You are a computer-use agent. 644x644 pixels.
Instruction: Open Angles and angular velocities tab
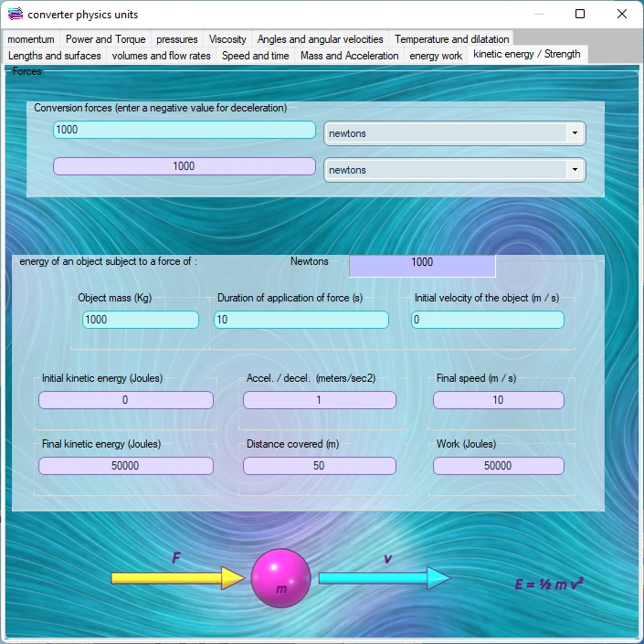tap(321, 39)
